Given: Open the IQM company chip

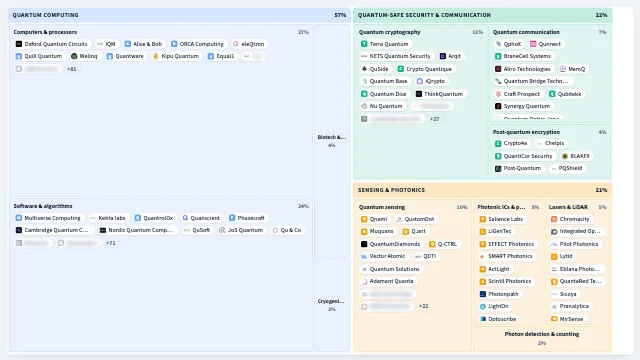Looking at the screenshot, I should click(x=106, y=44).
